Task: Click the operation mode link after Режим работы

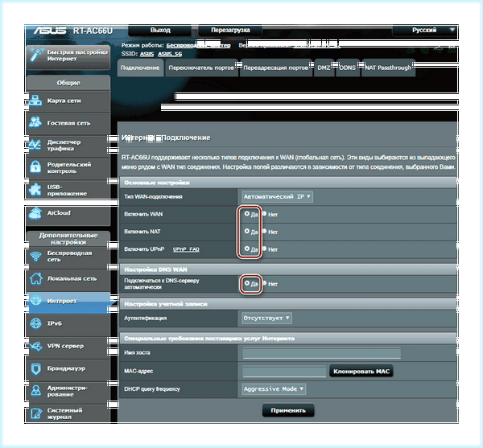Action: (198, 45)
